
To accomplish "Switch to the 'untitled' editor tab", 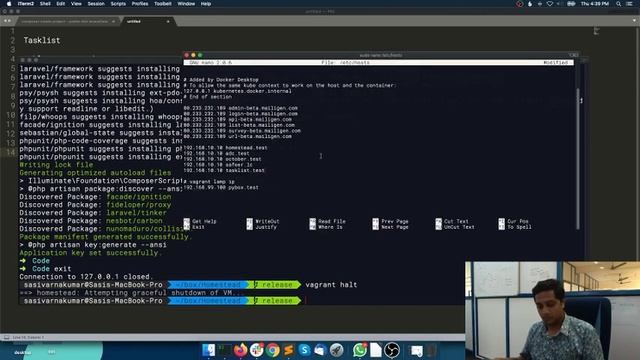I will (x=148, y=21).
